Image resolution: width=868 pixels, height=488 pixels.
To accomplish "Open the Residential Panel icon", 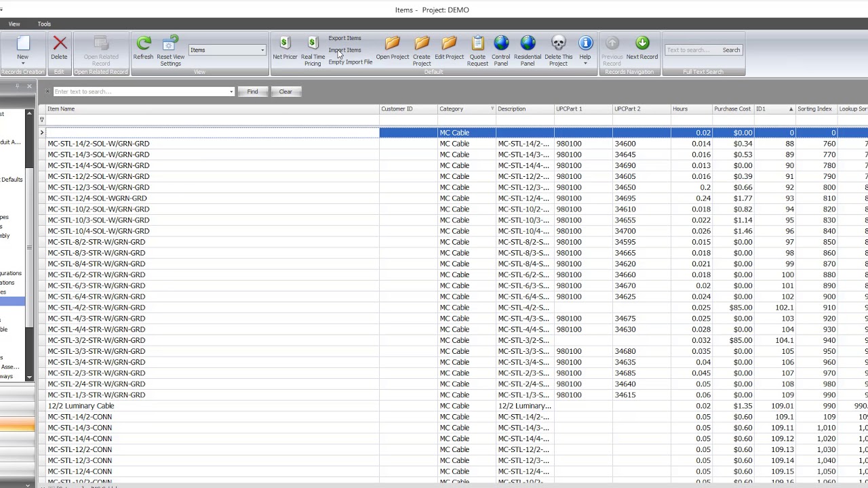I will tap(528, 43).
